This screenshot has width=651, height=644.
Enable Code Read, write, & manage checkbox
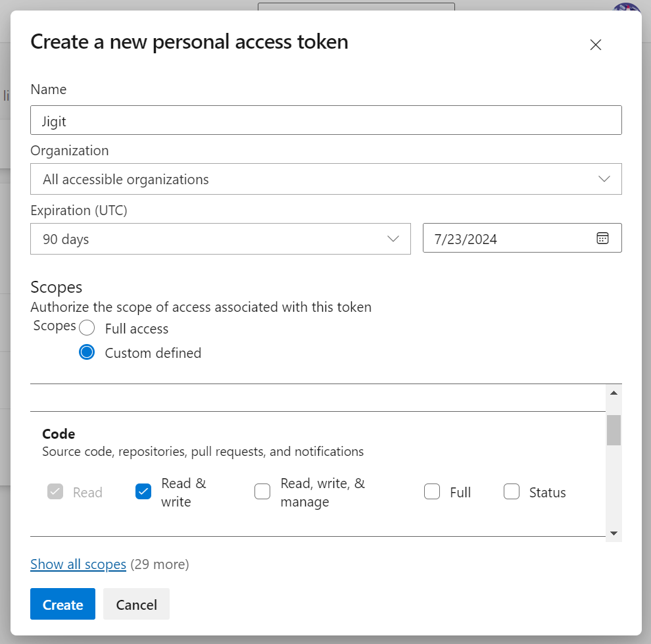coord(262,491)
